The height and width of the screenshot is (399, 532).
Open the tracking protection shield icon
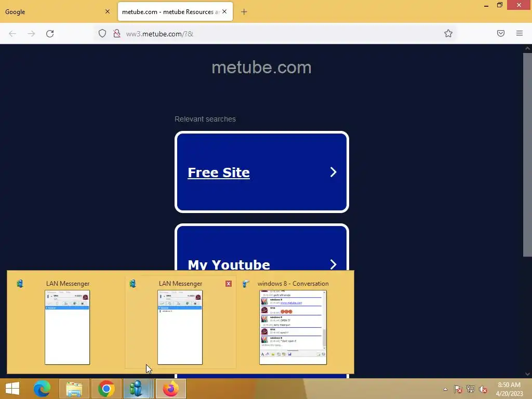(x=102, y=33)
